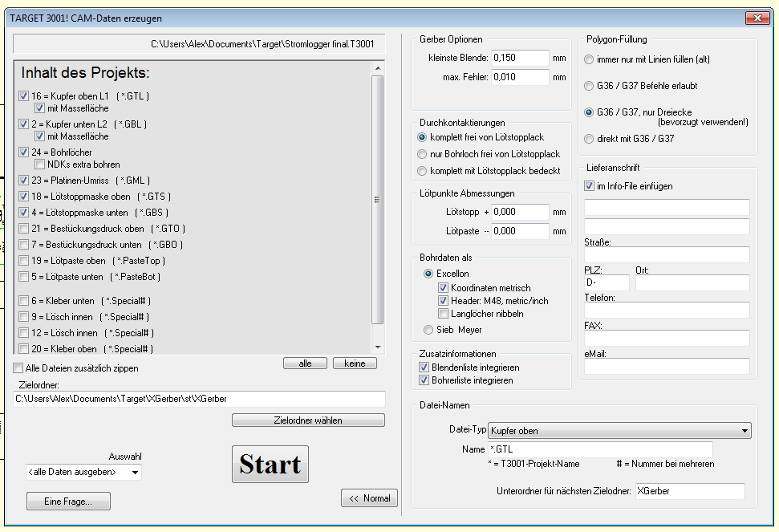Click scroll-down arrow of project list
The width and height of the screenshot is (779, 532).
point(378,347)
